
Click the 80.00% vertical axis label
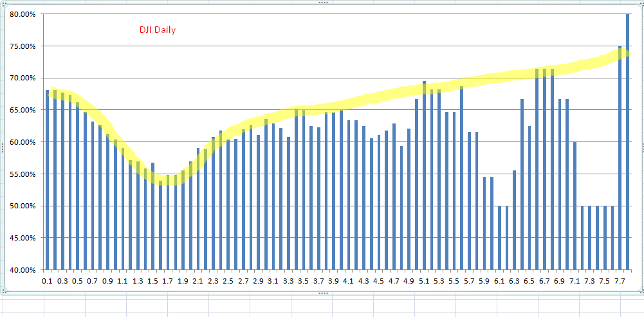(x=21, y=14)
